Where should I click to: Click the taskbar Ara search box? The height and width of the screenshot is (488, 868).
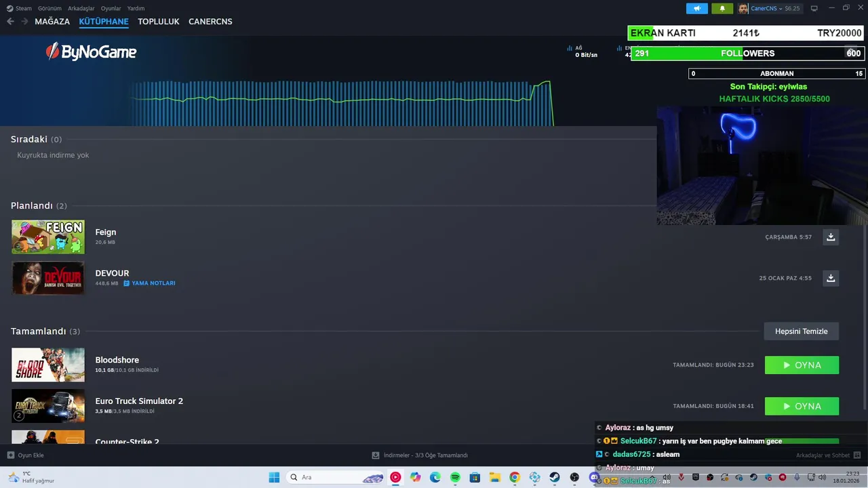tap(336, 477)
